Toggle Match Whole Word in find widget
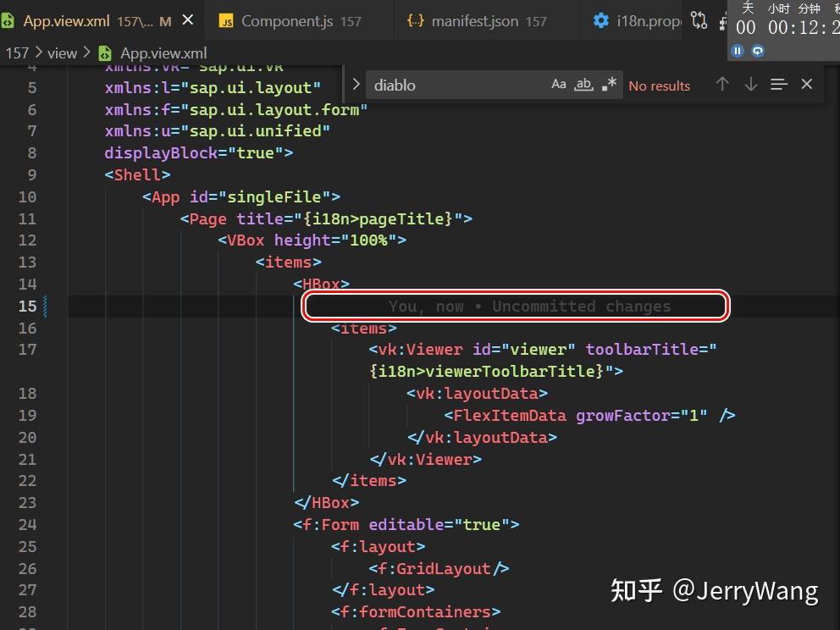 click(x=583, y=84)
